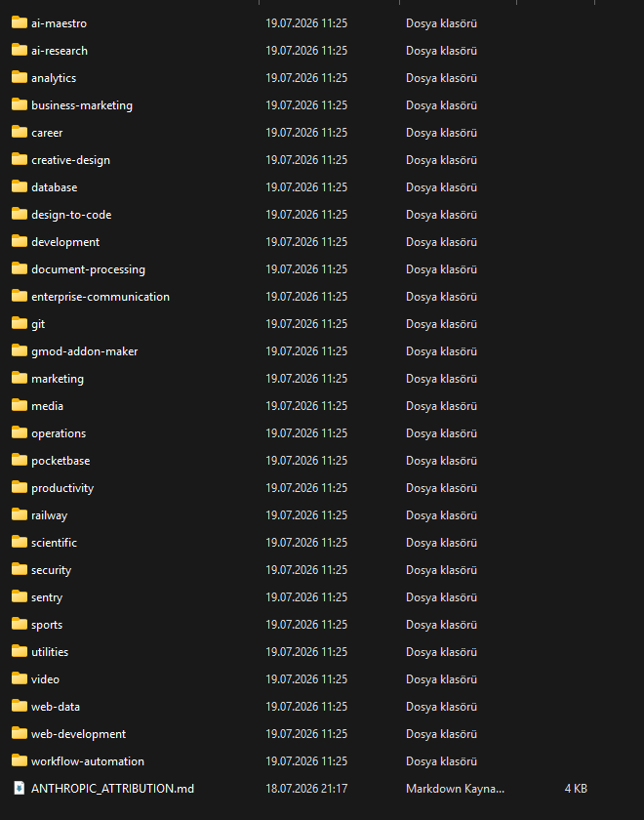
Task: Select the scientific folder name
Action: click(54, 543)
